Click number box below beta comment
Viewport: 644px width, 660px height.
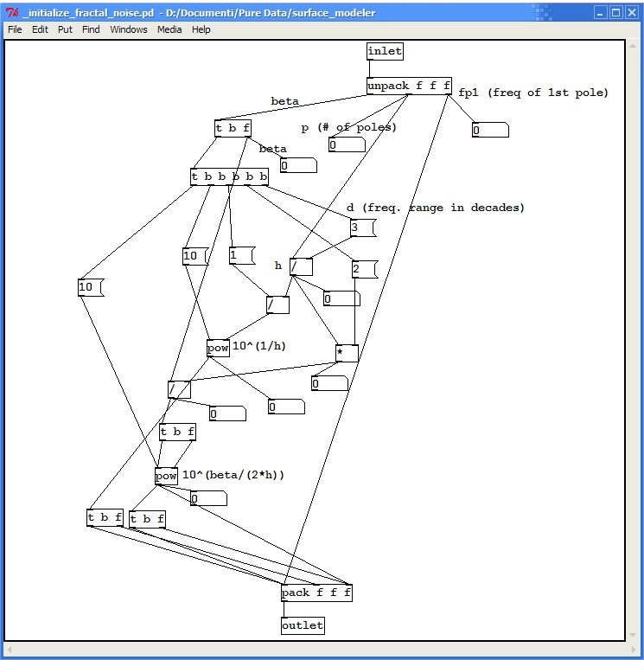pos(298,165)
